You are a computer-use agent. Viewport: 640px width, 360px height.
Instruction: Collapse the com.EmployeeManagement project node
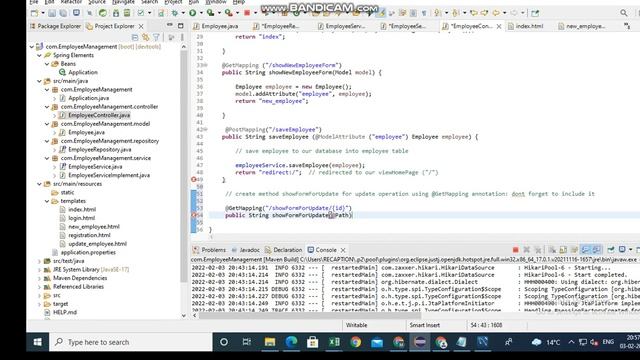(32, 47)
